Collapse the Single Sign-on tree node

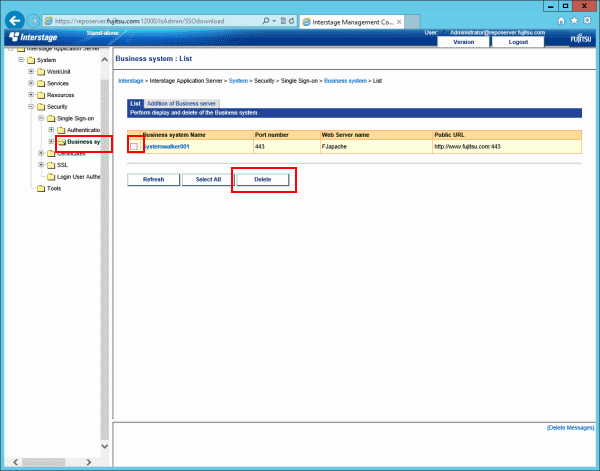pos(41,118)
